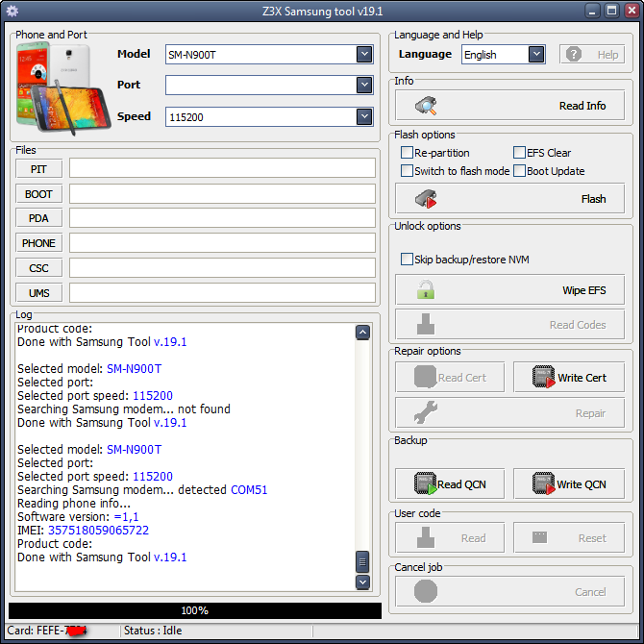The width and height of the screenshot is (644, 644).
Task: Enable the Re-partition checkbox
Action: pos(407,153)
